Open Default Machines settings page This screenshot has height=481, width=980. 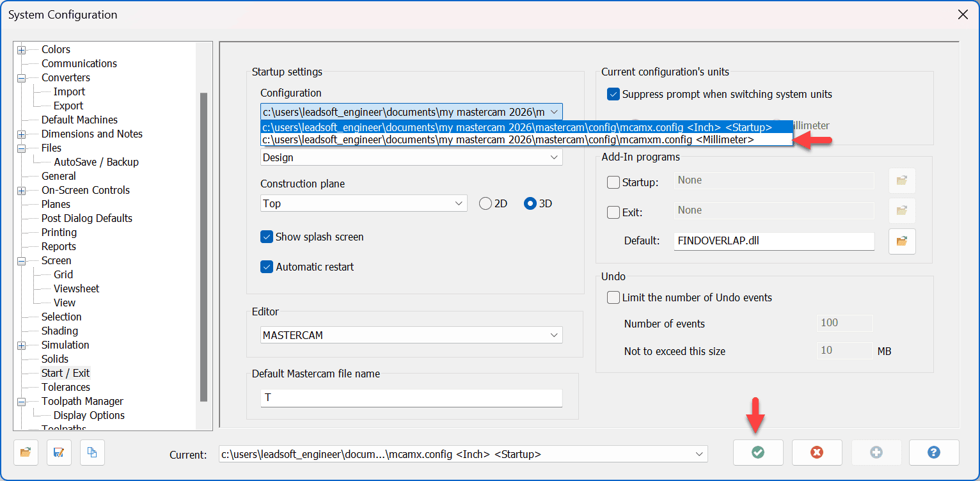point(79,120)
